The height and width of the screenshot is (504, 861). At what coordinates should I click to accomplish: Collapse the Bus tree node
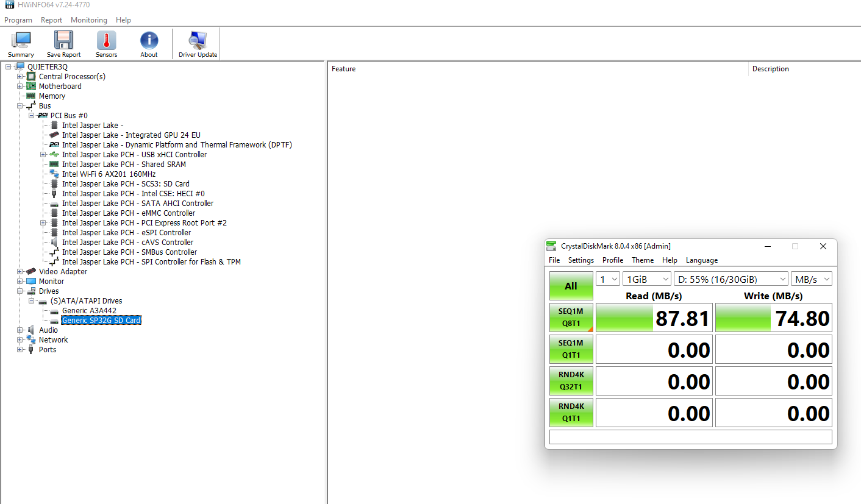(x=20, y=105)
